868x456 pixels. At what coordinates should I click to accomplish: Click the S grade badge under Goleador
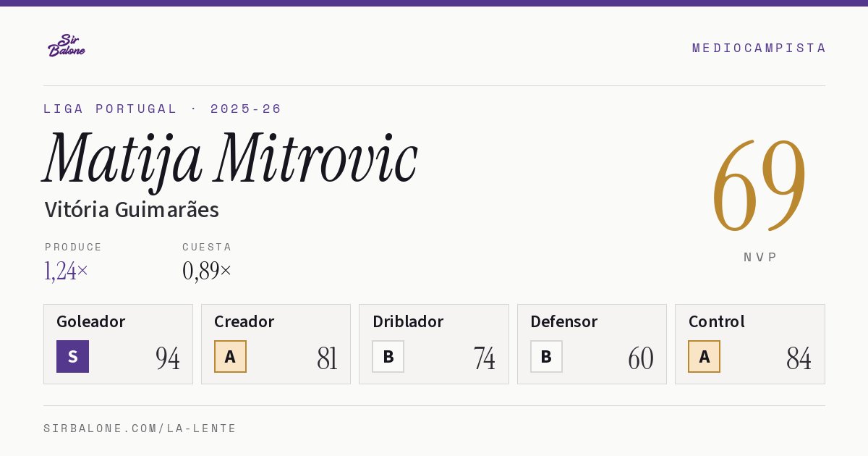pyautogui.click(x=72, y=356)
